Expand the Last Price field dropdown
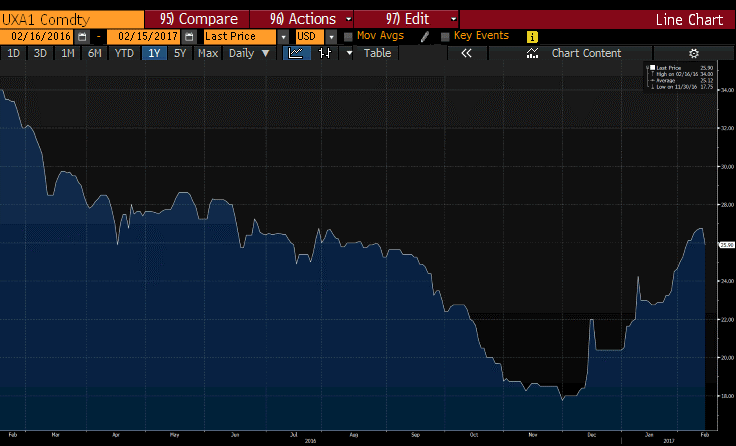Screen dimensions: 736x446 point(284,37)
